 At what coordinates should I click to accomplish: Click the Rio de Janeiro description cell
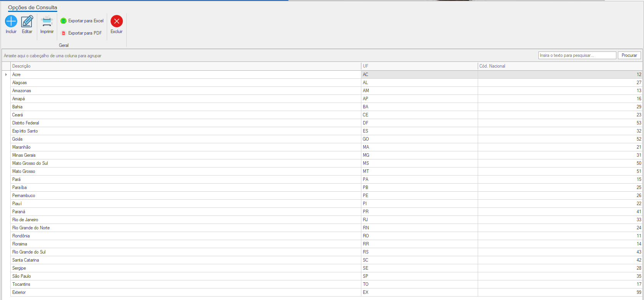coord(25,220)
